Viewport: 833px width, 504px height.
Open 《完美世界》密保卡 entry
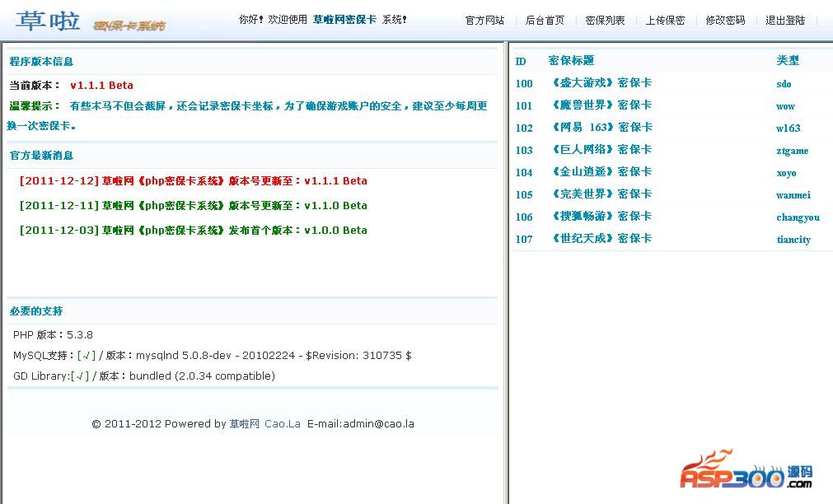pyautogui.click(x=602, y=194)
